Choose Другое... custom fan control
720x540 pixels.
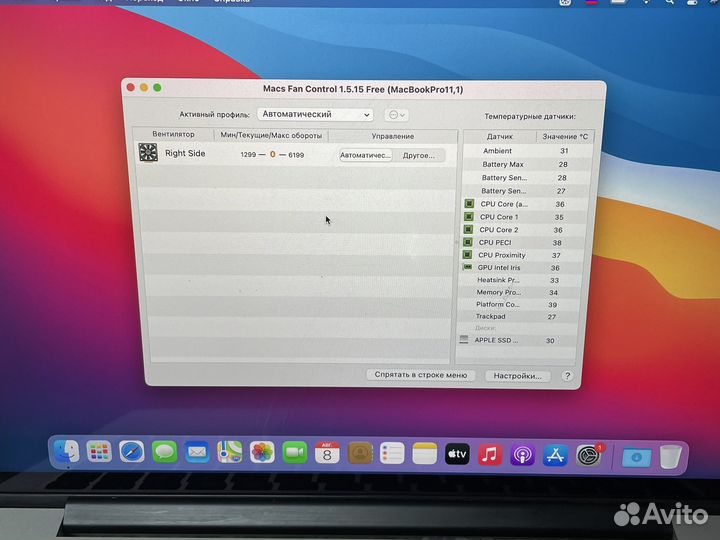419,155
